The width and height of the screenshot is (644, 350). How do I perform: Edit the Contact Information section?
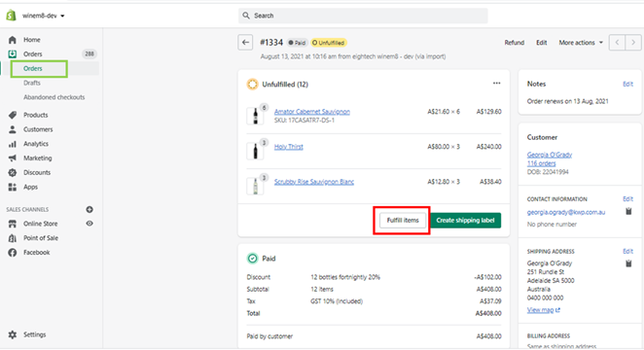tap(627, 199)
